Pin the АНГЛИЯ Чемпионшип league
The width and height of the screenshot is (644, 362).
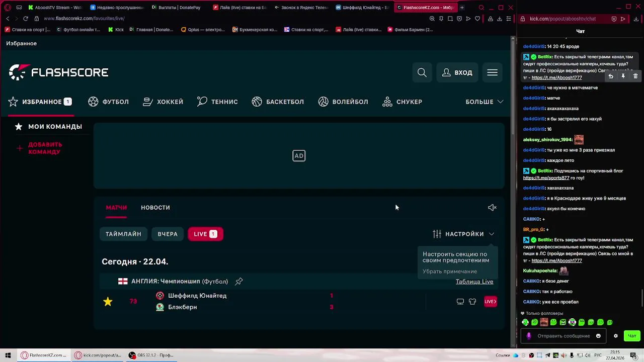click(x=239, y=282)
